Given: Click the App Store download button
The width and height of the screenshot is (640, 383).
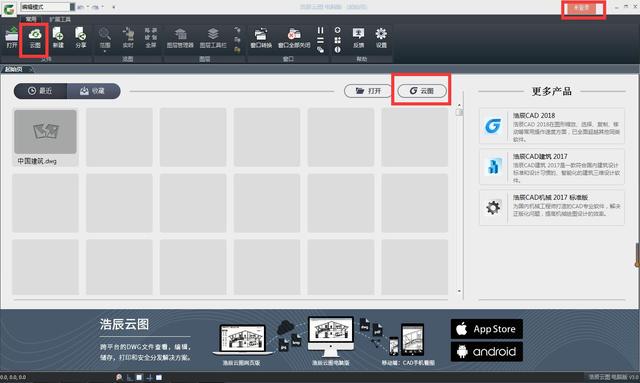Looking at the screenshot, I should 487,329.
